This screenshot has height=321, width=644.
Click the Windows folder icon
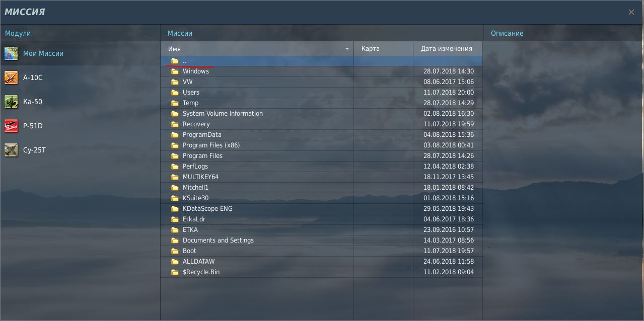pyautogui.click(x=175, y=71)
